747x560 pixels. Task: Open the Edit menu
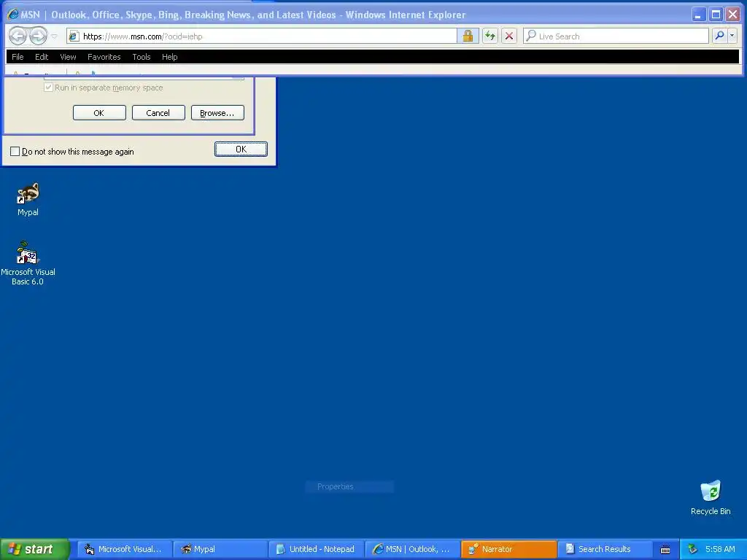(42, 57)
